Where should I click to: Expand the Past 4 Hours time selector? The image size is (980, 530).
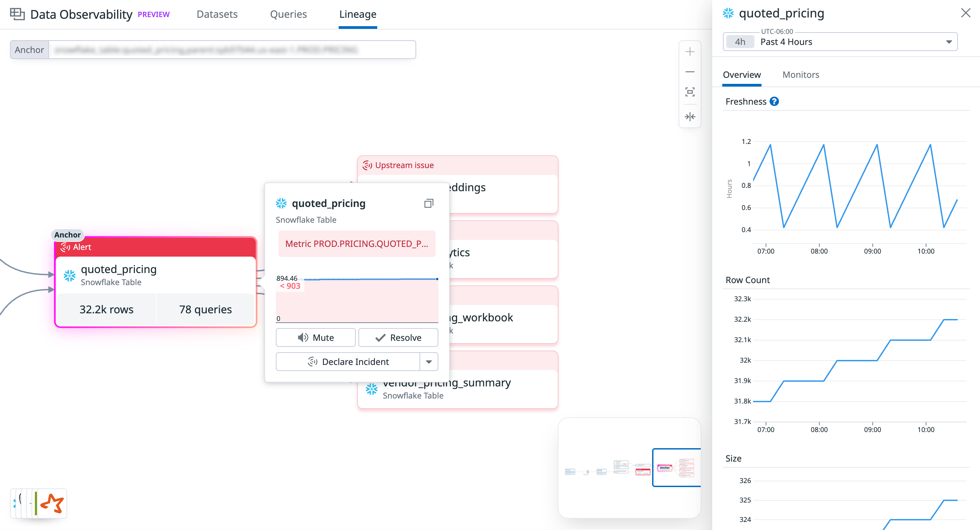tap(949, 42)
